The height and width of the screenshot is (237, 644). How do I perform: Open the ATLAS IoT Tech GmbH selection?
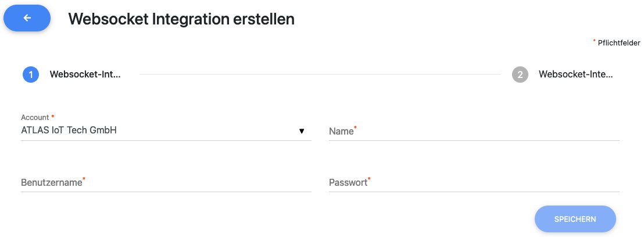point(69,130)
